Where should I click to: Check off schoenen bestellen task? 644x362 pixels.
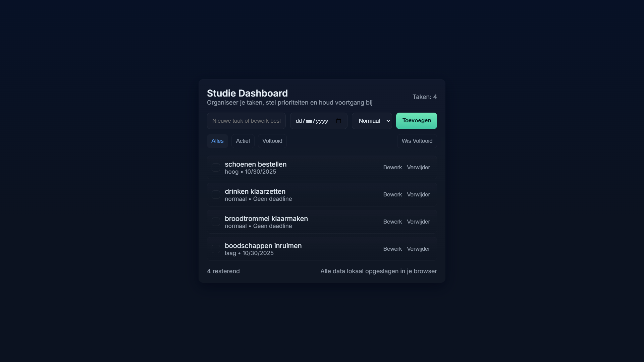pyautogui.click(x=216, y=168)
